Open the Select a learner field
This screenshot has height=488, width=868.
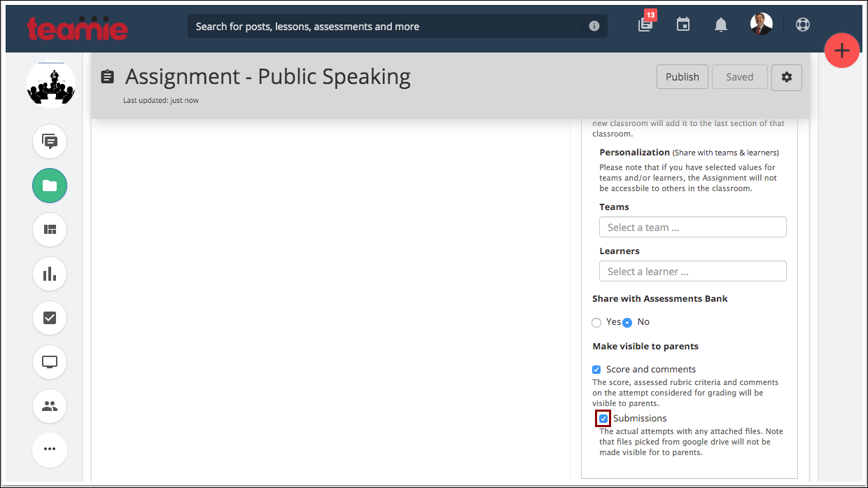693,271
